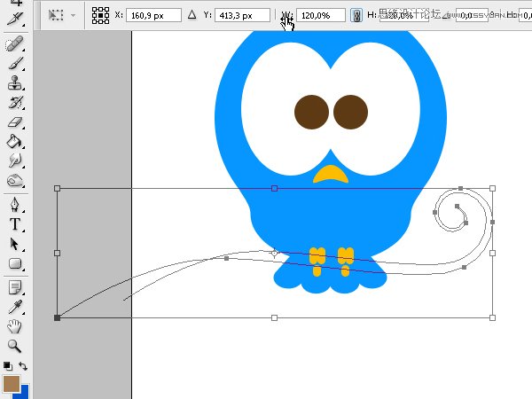Select the Zoom magnifier tool
This screenshot has width=532, height=399.
pyautogui.click(x=14, y=346)
